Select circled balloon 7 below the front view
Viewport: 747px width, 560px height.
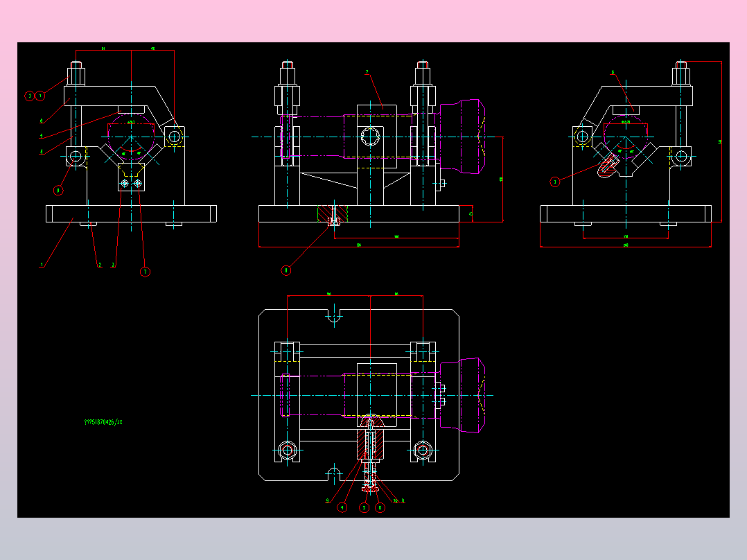tap(146, 272)
